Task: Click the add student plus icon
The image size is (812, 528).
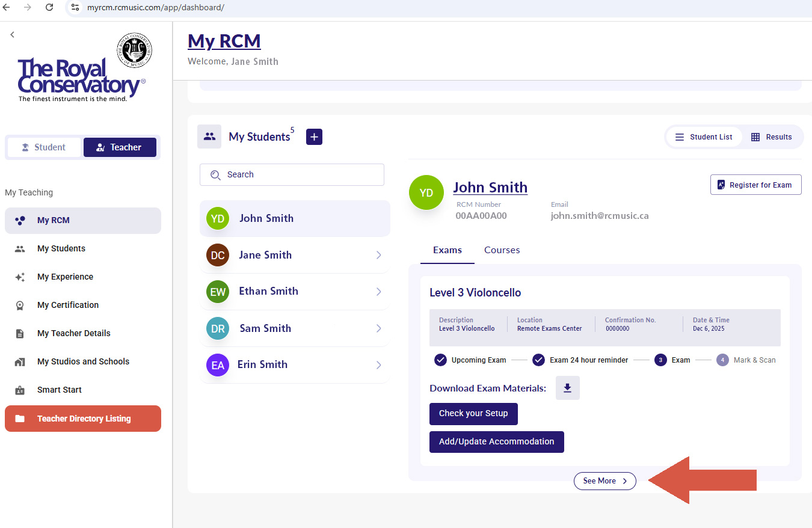Action: coord(314,137)
